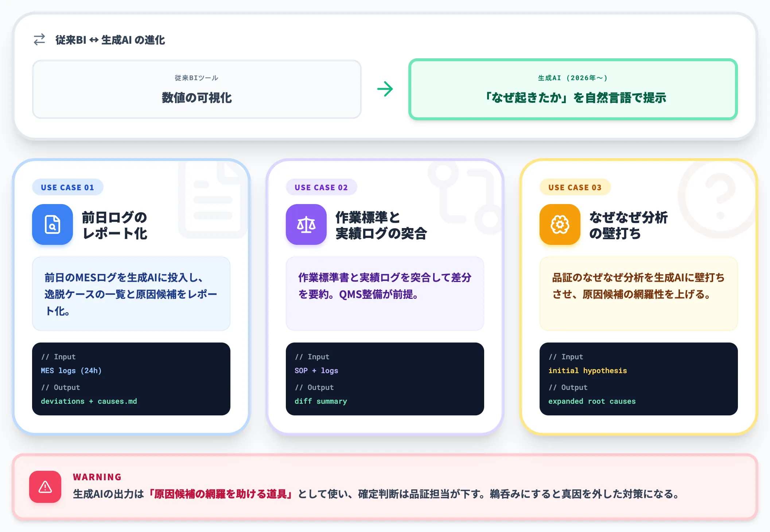
Task: Click the code line MES logs (24h)
Action: click(71, 371)
